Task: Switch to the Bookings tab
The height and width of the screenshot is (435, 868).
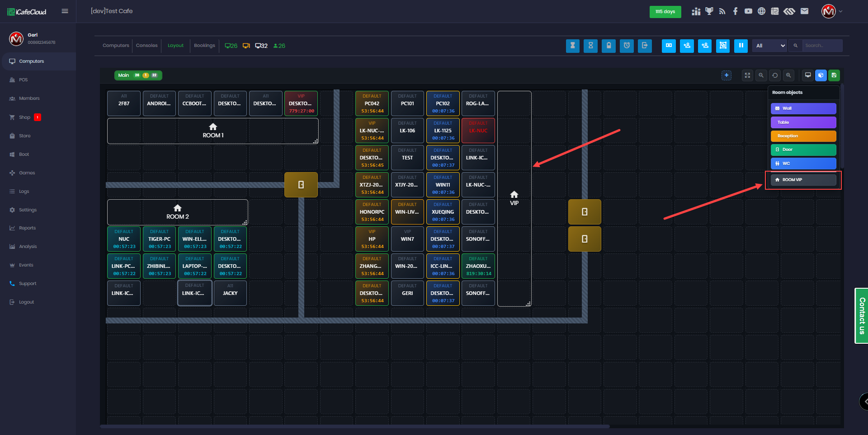Action: pyautogui.click(x=204, y=46)
